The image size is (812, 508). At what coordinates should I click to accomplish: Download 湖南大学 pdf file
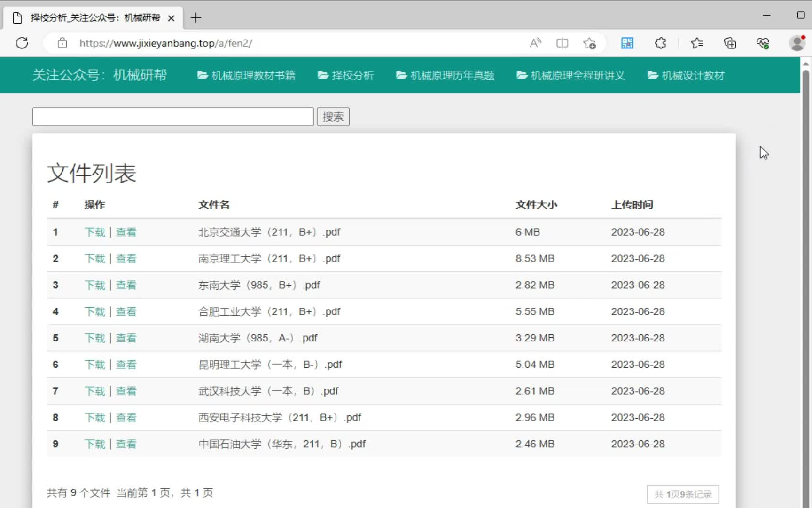[x=95, y=338]
